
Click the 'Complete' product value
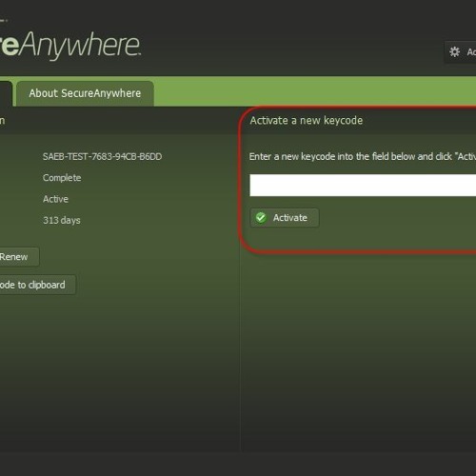(62, 178)
